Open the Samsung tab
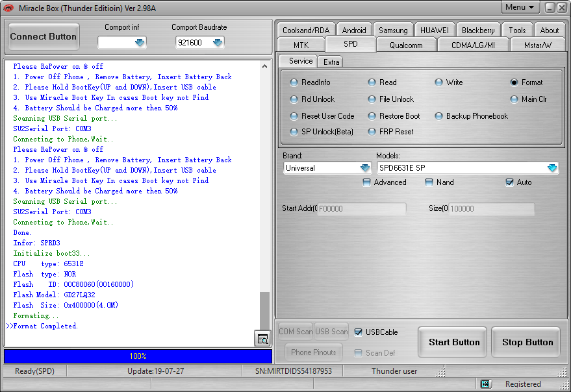Screen dimensions: 571x392 [x=393, y=31]
